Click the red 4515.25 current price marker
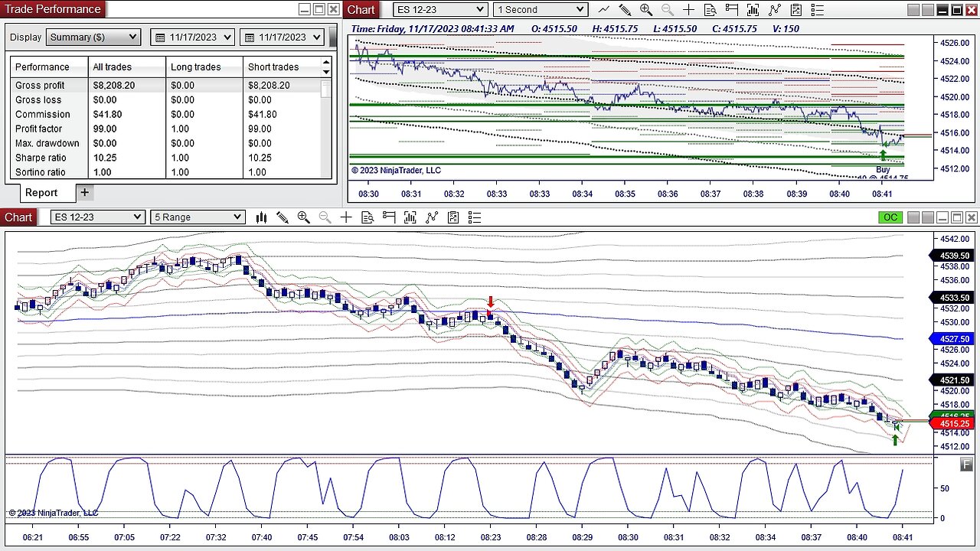 coord(950,423)
